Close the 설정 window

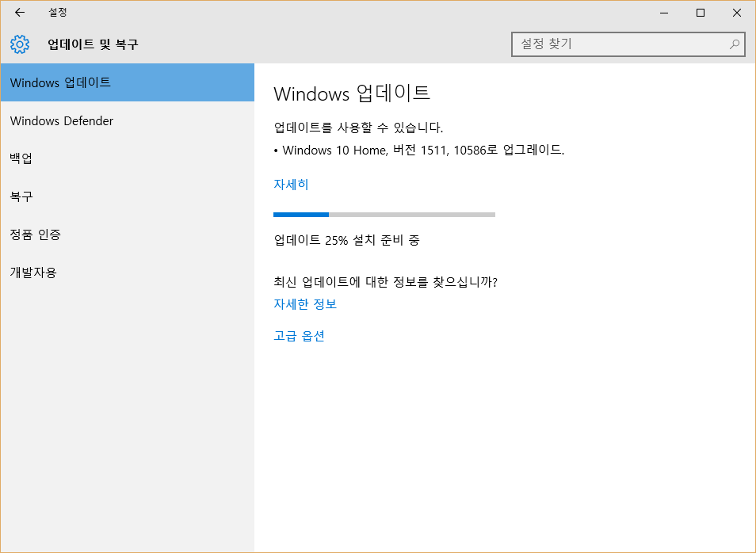click(737, 13)
